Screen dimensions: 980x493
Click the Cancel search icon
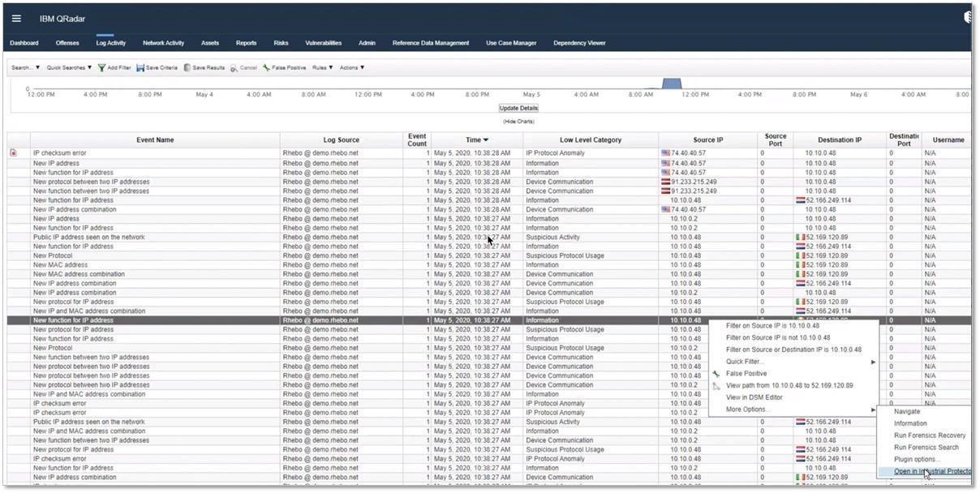tap(234, 68)
